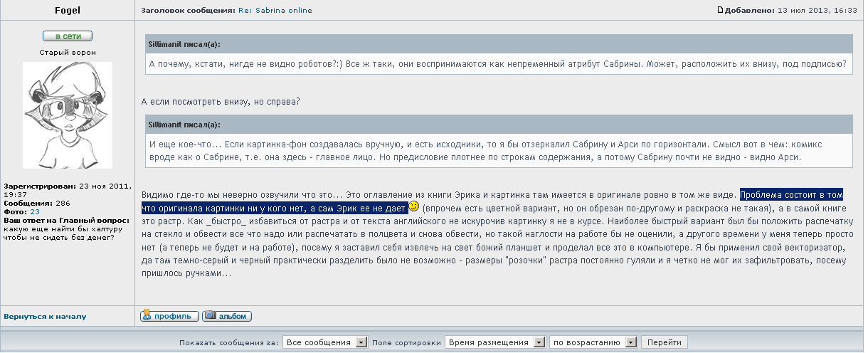This screenshot has width=868, height=353.
Task: Click the 'Поле сортировки' label
Action: [x=406, y=342]
